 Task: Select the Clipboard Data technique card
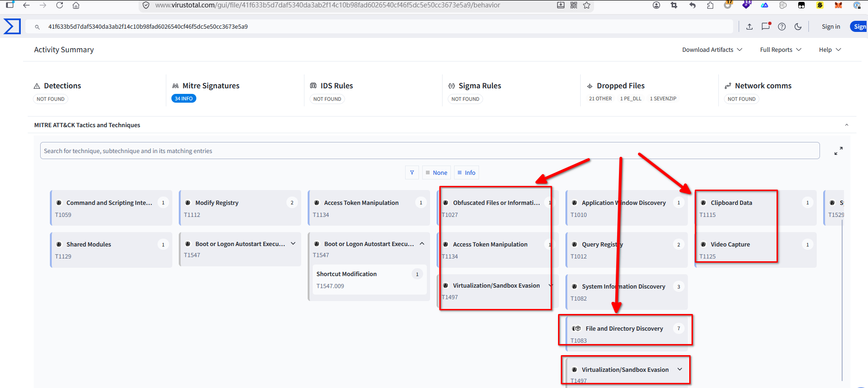(756, 208)
